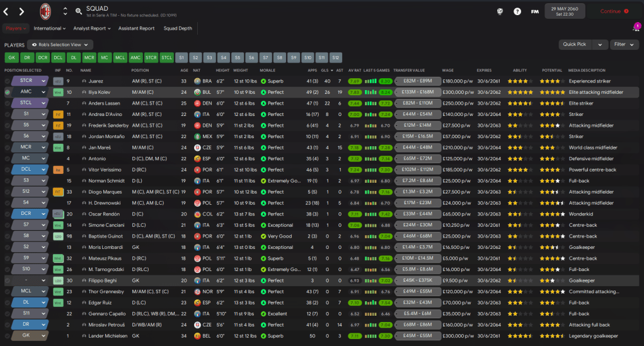
Task: Open the Filter dropdown
Action: [623, 45]
